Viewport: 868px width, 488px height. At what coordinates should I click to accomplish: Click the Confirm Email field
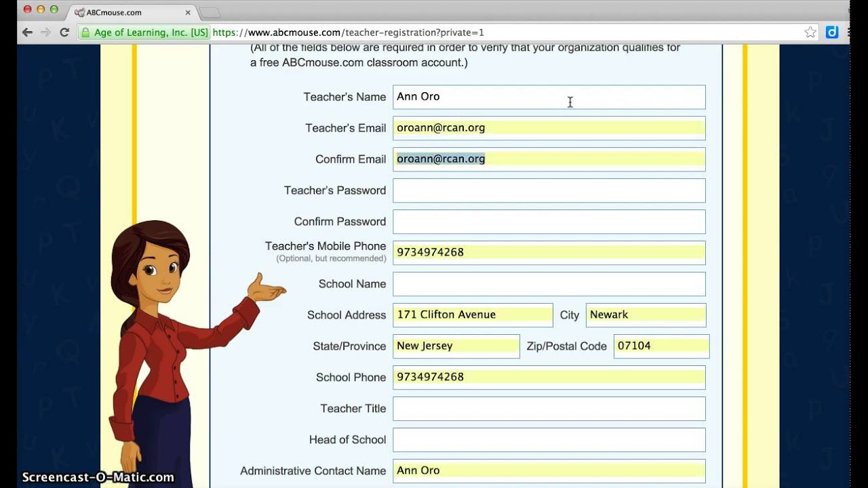coord(549,159)
